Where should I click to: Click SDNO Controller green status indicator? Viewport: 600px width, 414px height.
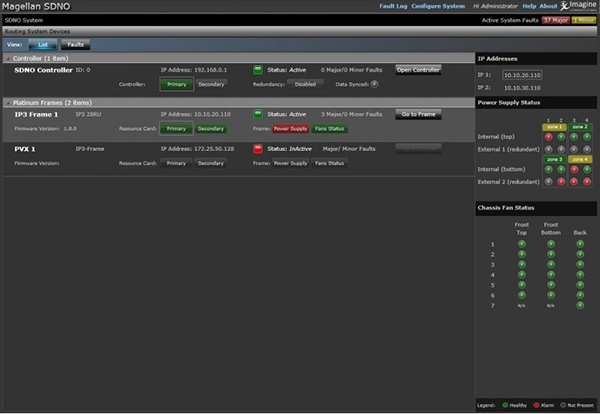258,70
